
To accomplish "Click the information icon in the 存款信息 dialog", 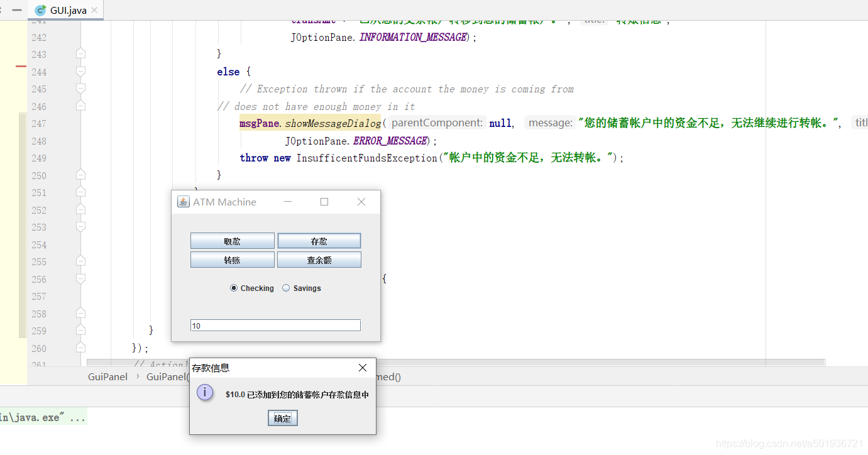I will coord(205,392).
